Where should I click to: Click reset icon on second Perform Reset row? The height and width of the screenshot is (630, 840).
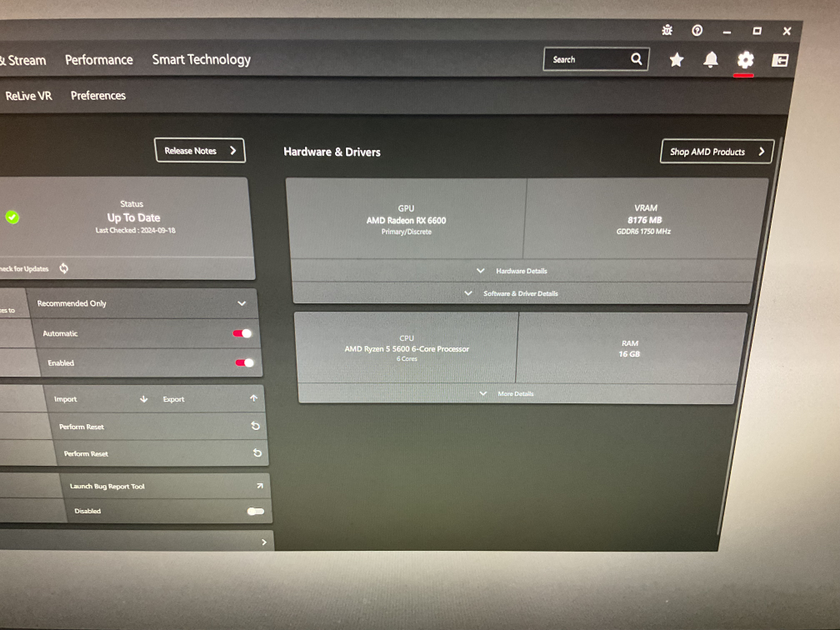tap(257, 452)
